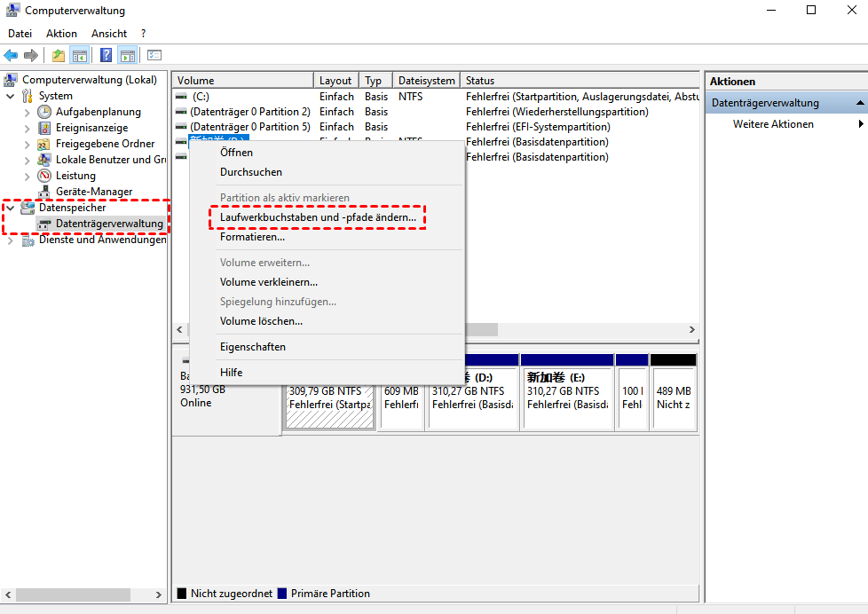Click tree pane horizontal scrollbar left arrow
This screenshot has height=614, width=868.
(x=8, y=594)
